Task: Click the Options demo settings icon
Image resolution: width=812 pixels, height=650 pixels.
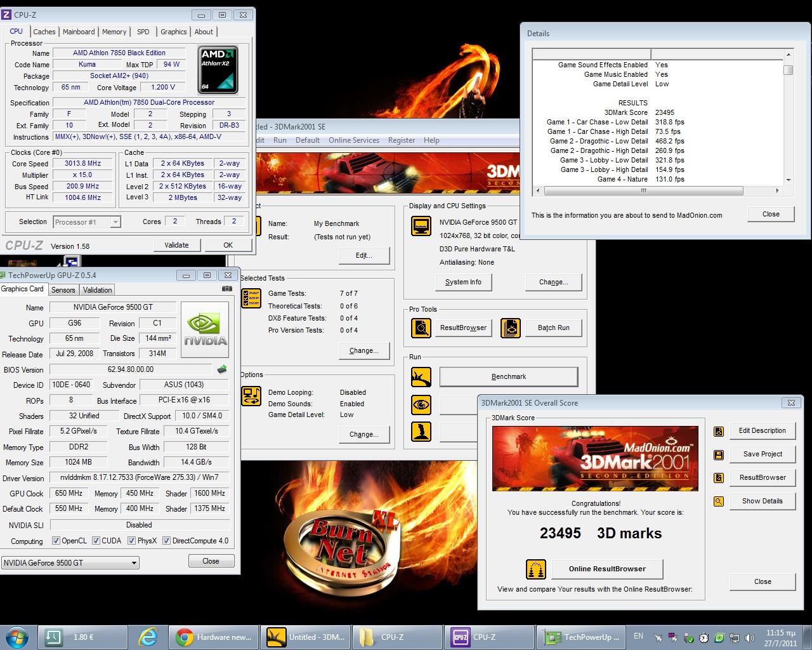Action: [251, 396]
